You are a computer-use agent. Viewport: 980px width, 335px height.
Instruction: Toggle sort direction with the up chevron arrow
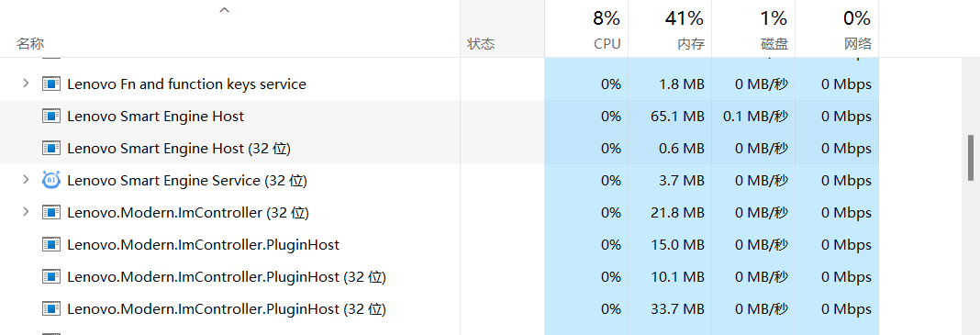pyautogui.click(x=225, y=10)
